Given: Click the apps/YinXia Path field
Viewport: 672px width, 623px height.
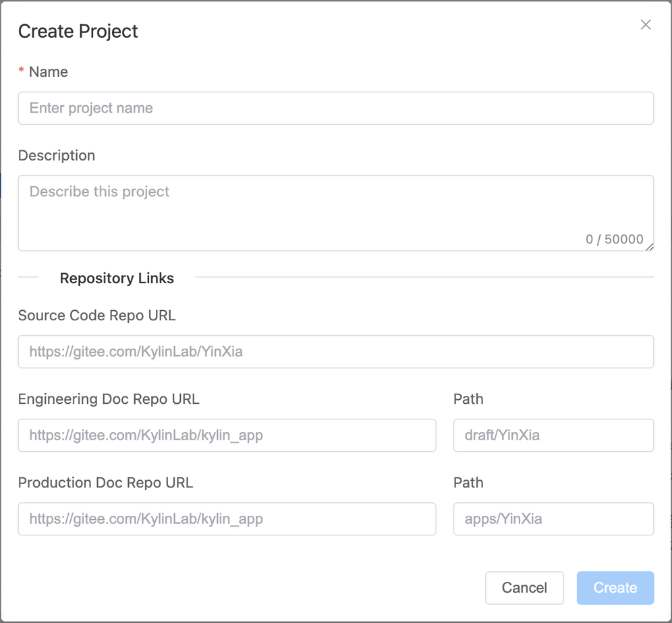Looking at the screenshot, I should pos(553,518).
